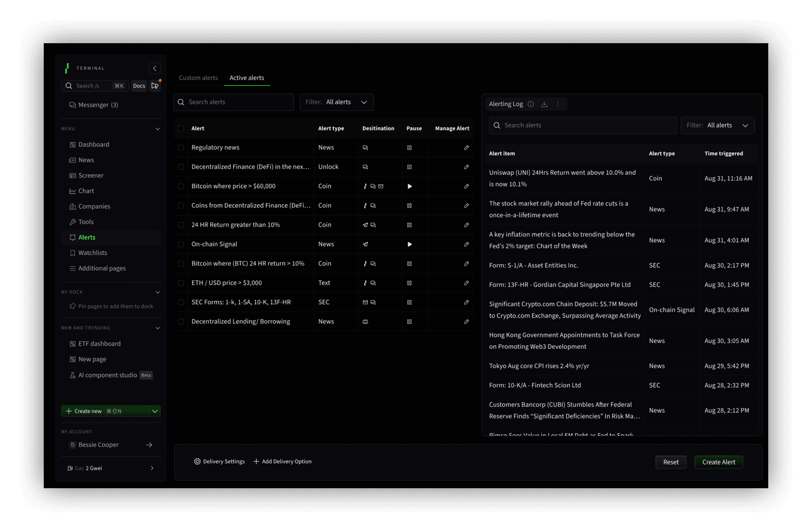Click the Create new button
Screen dimensions: 812x532
105,411
